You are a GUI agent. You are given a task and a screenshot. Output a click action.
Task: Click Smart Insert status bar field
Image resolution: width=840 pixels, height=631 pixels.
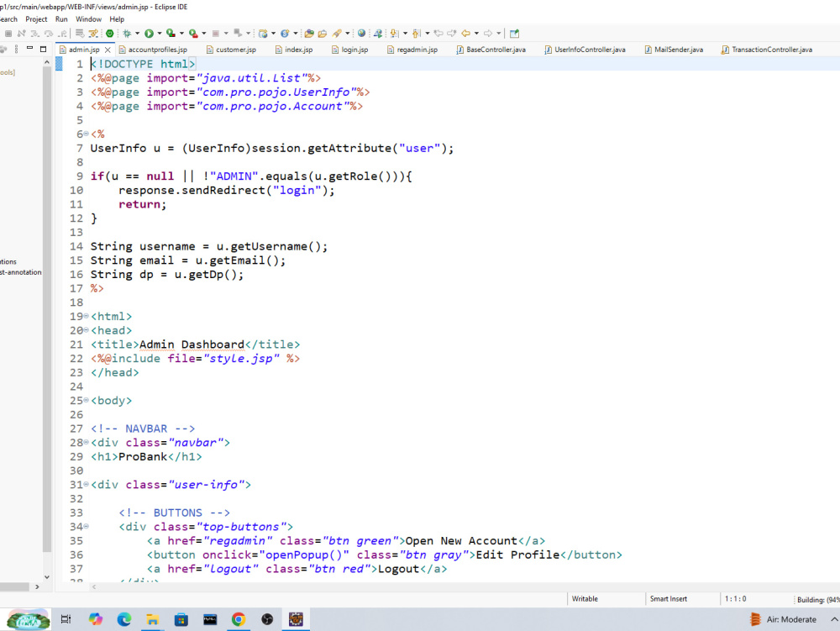coord(668,599)
